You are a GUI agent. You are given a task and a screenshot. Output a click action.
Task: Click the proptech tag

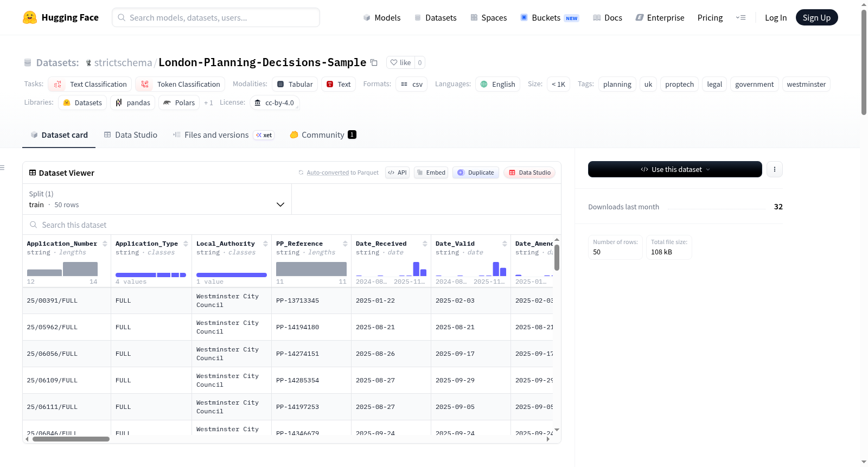coord(679,84)
